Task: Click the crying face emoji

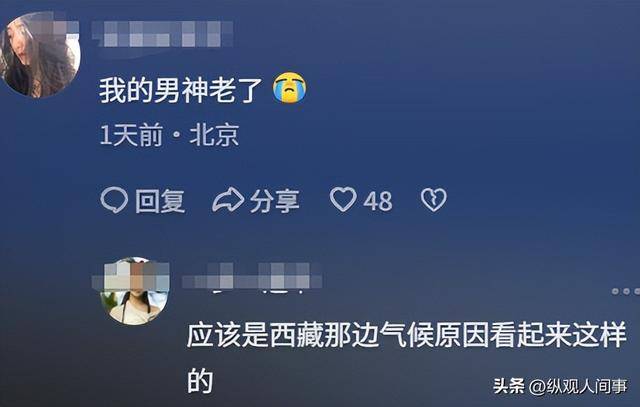Action: click(289, 88)
